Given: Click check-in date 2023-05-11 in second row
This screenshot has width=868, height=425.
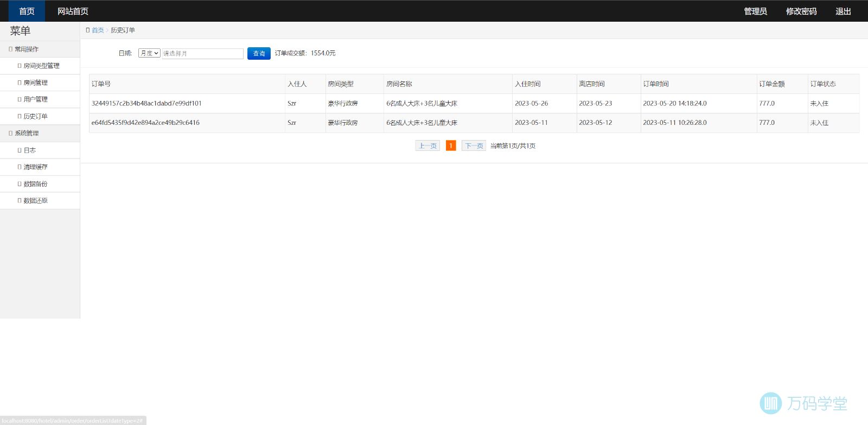Looking at the screenshot, I should (531, 123).
